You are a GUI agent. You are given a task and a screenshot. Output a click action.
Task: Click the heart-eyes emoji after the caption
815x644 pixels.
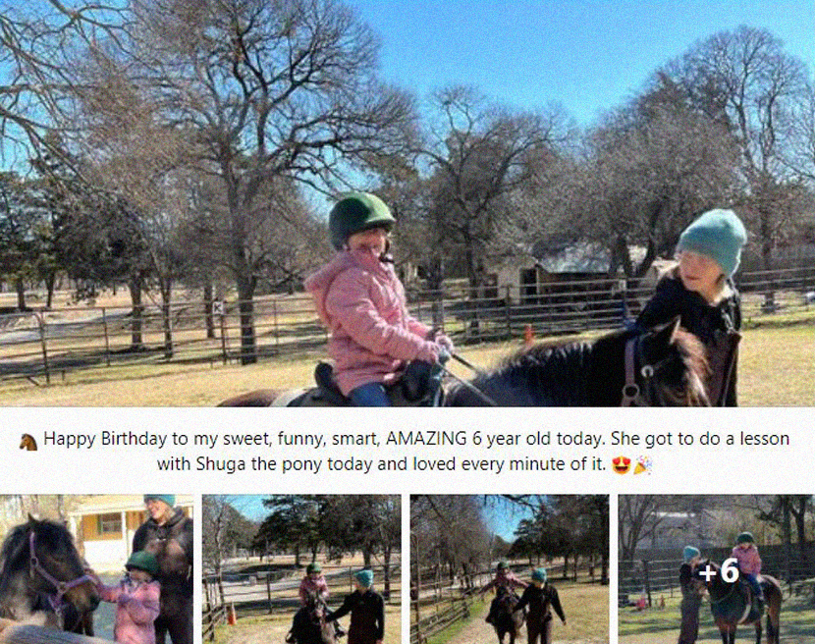(622, 464)
